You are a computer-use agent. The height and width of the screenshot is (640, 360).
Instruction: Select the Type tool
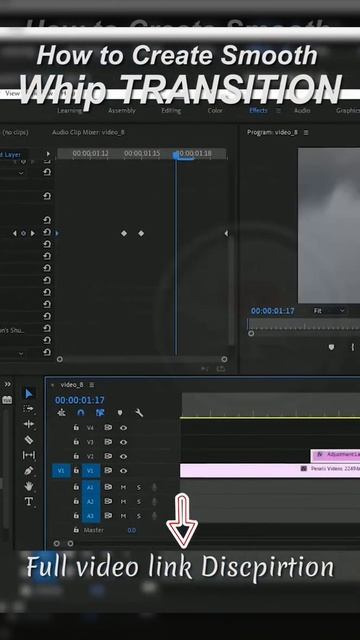point(29,501)
